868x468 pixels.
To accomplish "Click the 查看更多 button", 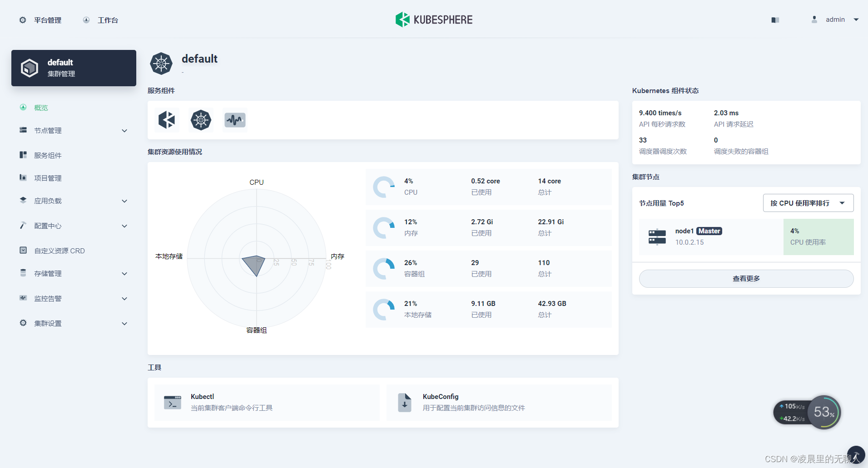I will tap(746, 279).
